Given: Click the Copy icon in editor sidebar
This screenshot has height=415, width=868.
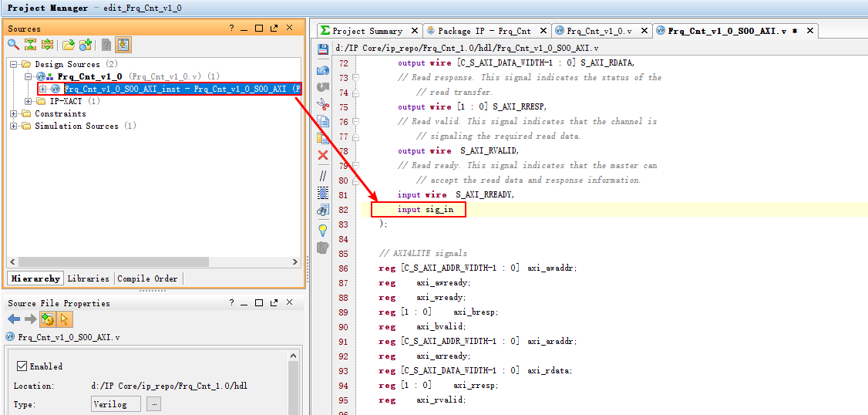Looking at the screenshot, I should tap(323, 121).
